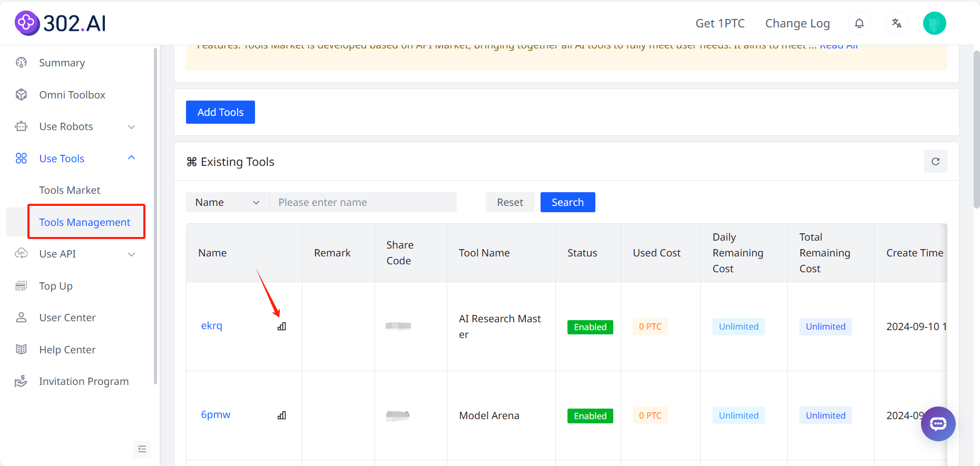Open statistics chart icon for 6pmw
Screen dimensions: 980x466
pyautogui.click(x=282, y=415)
